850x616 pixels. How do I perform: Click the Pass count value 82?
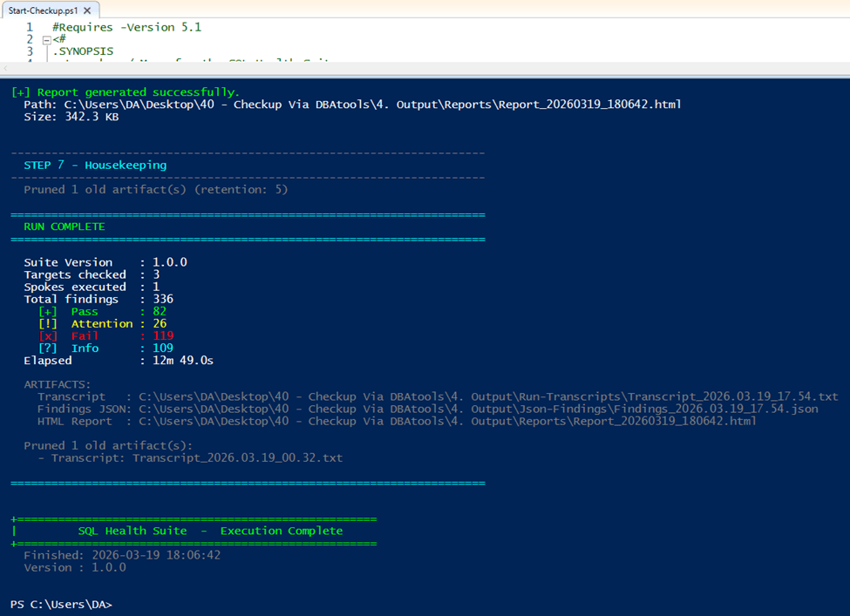pyautogui.click(x=160, y=312)
